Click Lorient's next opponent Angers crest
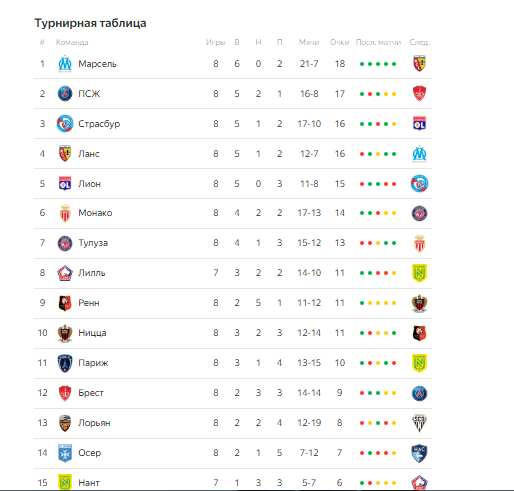The image size is (514, 491). click(x=419, y=423)
